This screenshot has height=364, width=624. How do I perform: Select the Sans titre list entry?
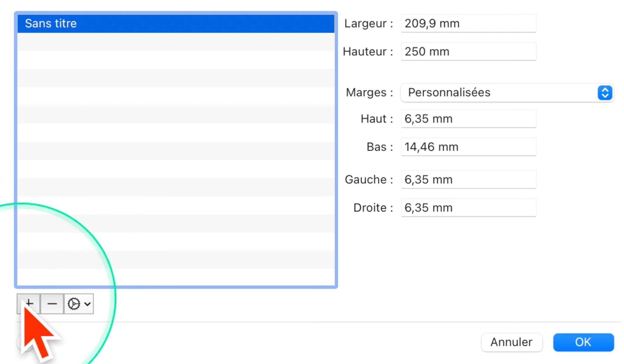point(176,23)
